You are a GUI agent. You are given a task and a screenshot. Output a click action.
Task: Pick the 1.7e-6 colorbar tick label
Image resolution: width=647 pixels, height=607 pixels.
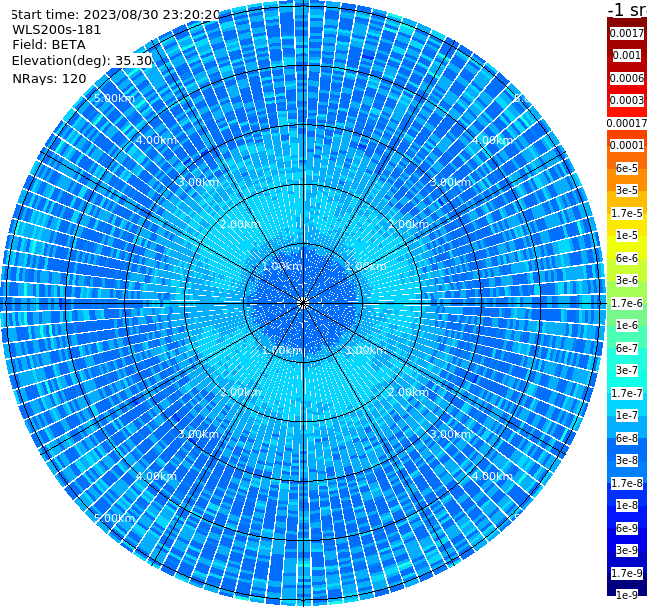[x=627, y=303]
